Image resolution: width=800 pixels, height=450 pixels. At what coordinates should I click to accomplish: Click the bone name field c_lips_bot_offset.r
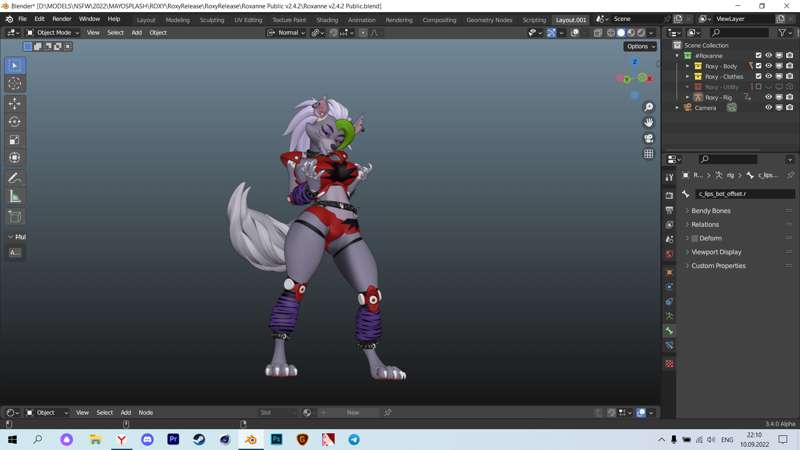(744, 194)
